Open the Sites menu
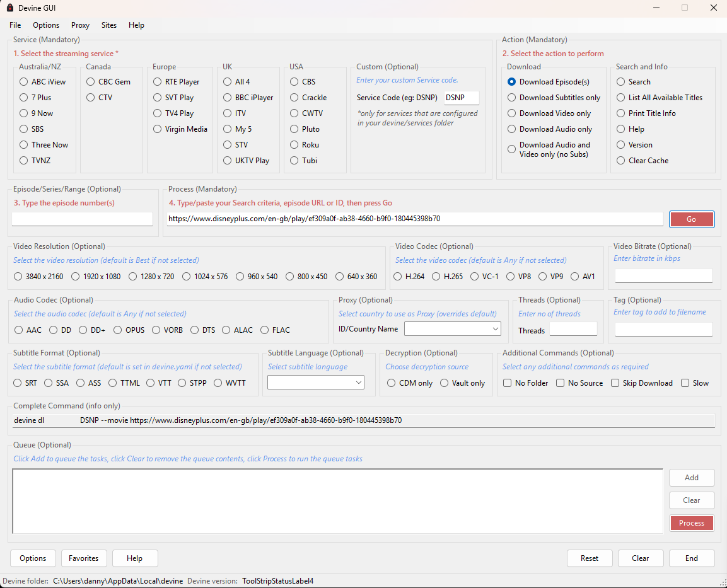The width and height of the screenshot is (727, 588). click(x=109, y=25)
